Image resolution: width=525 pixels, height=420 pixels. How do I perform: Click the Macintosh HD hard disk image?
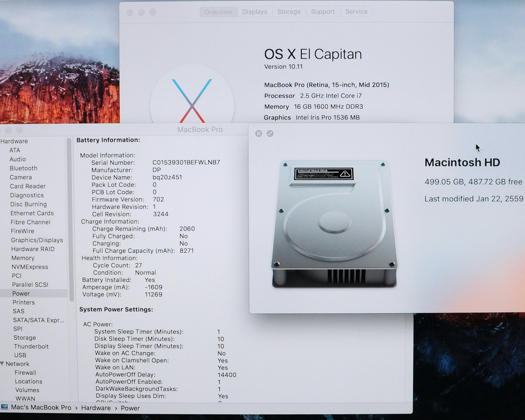[334, 224]
